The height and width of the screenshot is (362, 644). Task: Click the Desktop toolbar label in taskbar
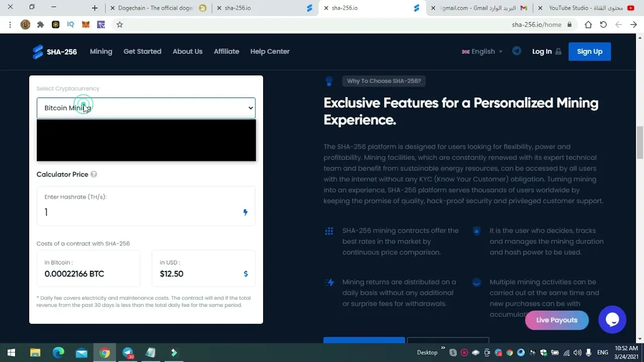click(427, 352)
